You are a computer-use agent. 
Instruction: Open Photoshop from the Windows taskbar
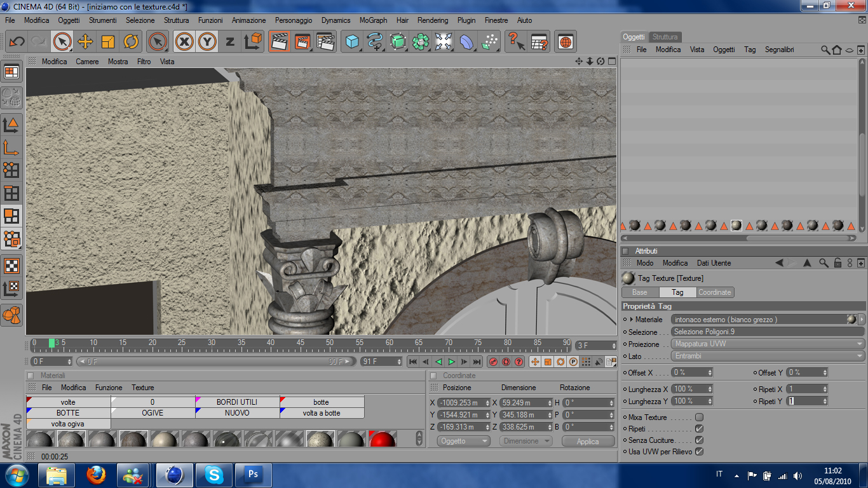click(254, 474)
